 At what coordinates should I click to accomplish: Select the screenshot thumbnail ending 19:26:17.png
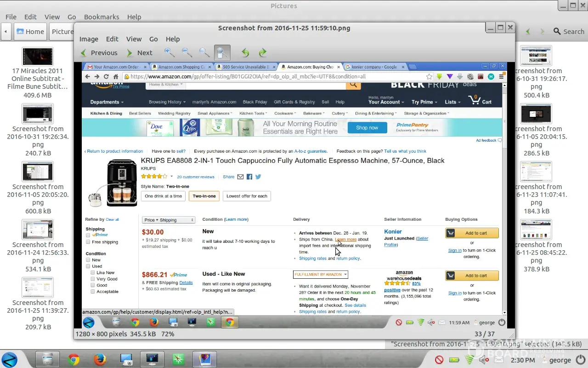pyautogui.click(x=536, y=56)
